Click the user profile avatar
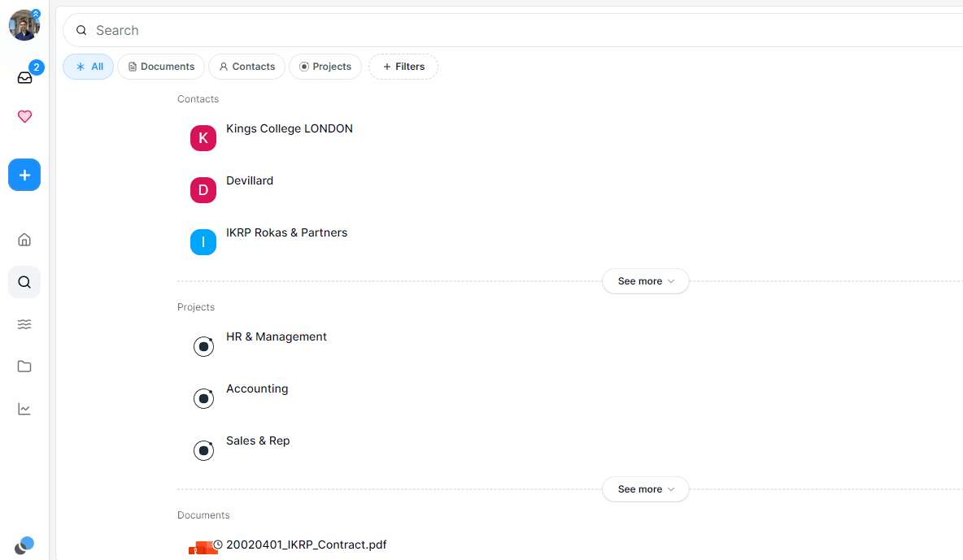963x560 pixels. click(24, 25)
